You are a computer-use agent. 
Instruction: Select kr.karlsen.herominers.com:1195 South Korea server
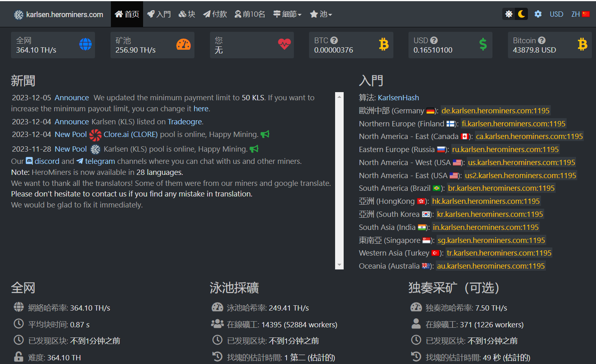[490, 214]
